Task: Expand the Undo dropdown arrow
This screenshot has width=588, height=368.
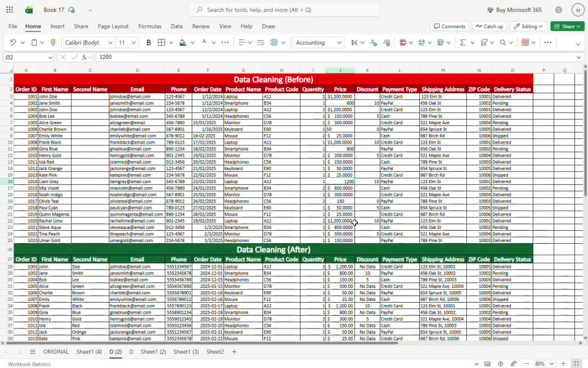Action: pos(22,43)
